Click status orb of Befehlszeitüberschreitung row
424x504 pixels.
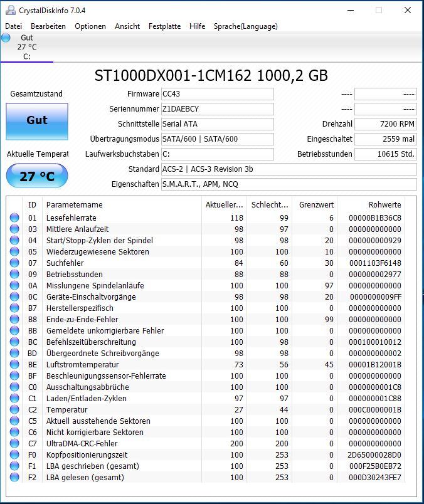coord(14,342)
